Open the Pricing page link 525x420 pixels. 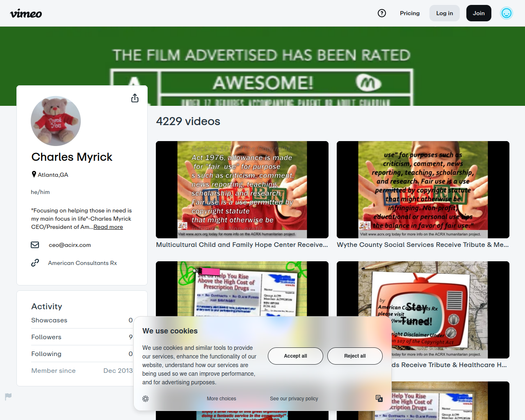[410, 13]
